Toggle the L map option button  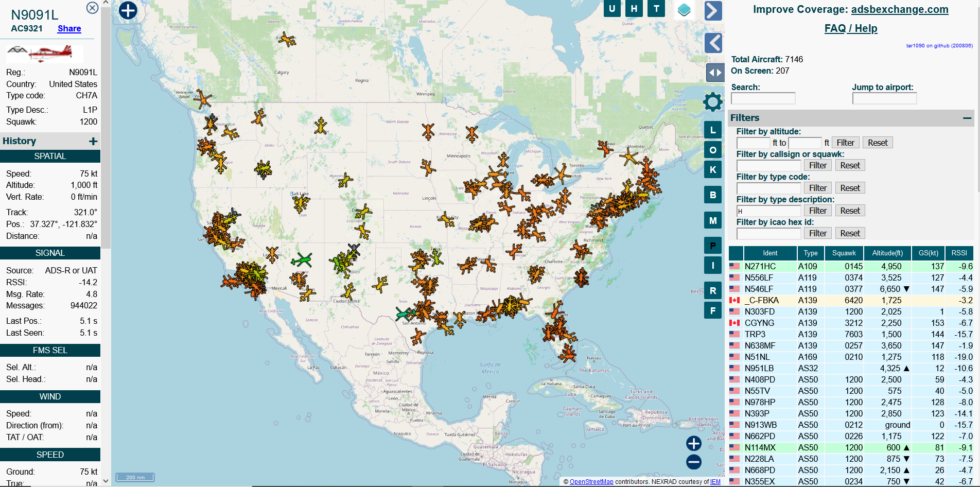click(713, 130)
